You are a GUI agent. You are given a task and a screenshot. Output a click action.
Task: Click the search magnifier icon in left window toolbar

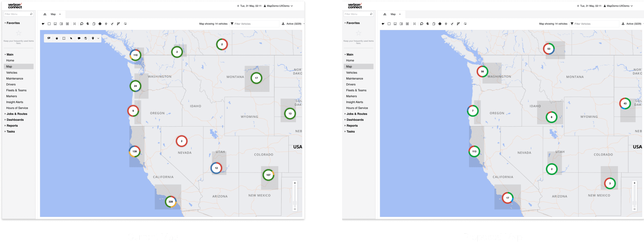pyautogui.click(x=82, y=24)
